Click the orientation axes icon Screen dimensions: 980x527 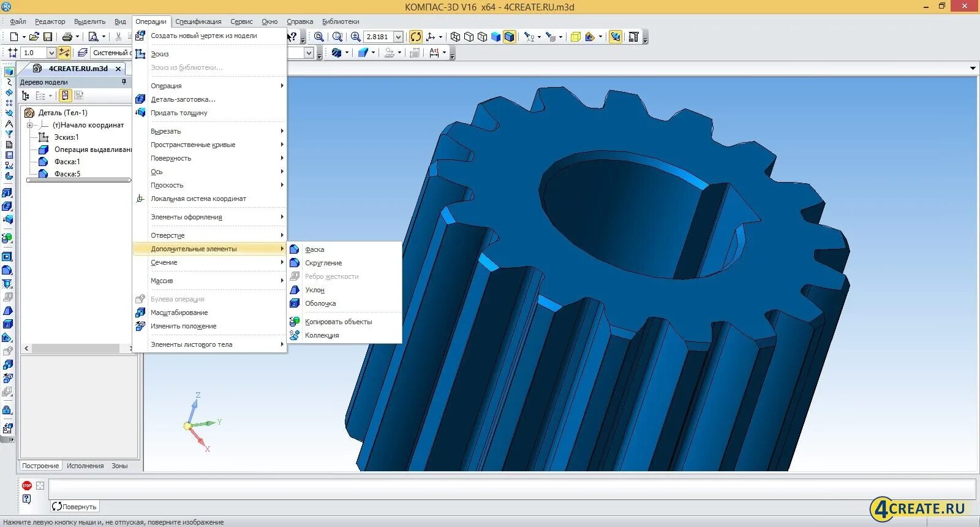[431, 37]
